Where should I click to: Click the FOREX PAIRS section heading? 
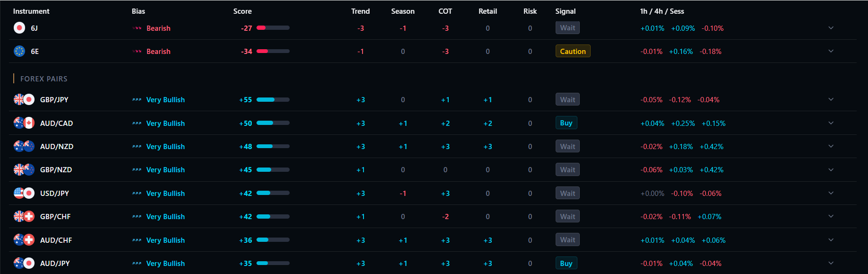pyautogui.click(x=44, y=79)
